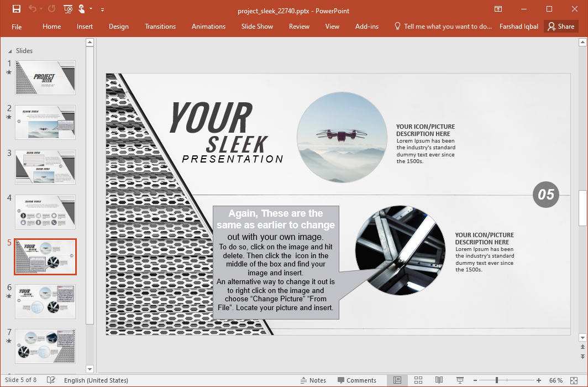Click the zoom slider handle

(x=497, y=380)
